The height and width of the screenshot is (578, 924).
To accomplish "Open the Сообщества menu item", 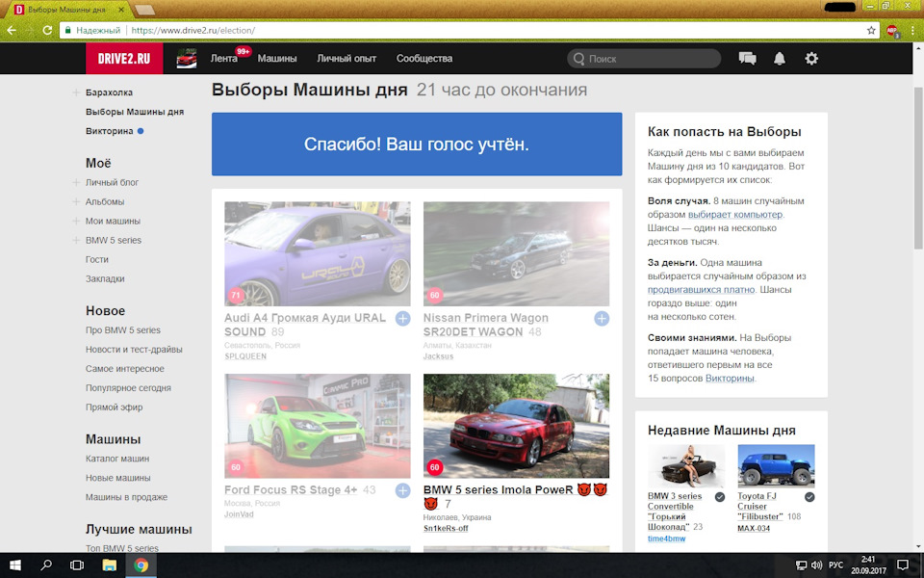I will (424, 59).
